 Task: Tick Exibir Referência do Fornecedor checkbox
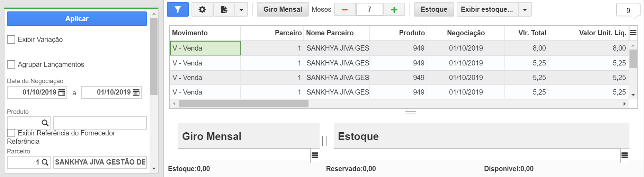(11, 133)
